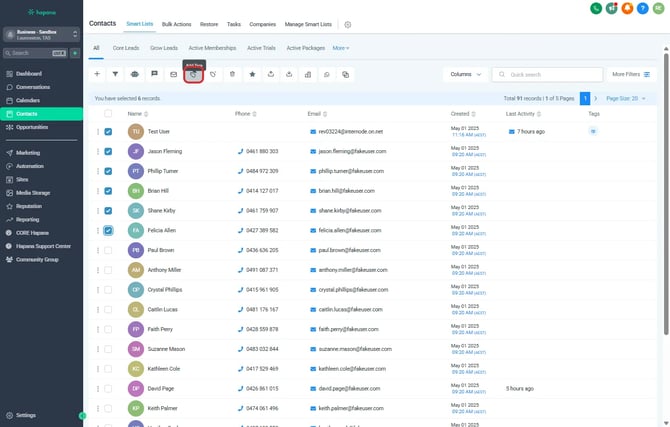This screenshot has height=427, width=670.
Task: Click the trash delete icon in toolbar
Action: tap(232, 74)
